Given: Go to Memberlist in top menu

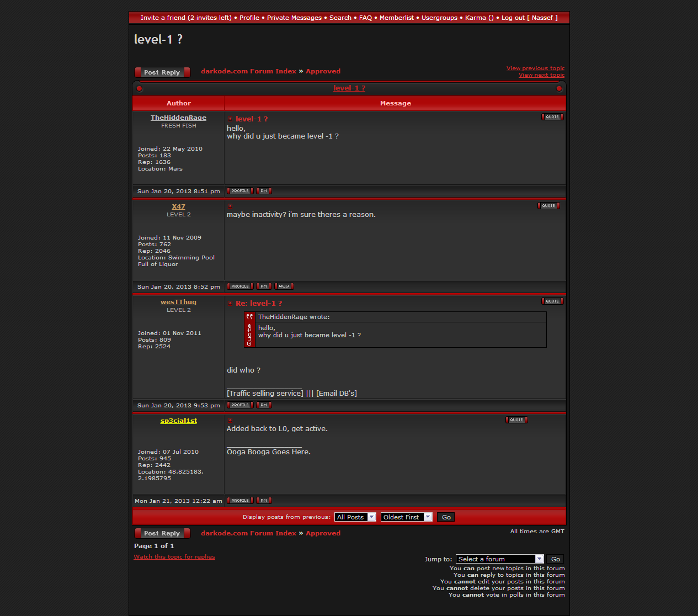Looking at the screenshot, I should (396, 18).
